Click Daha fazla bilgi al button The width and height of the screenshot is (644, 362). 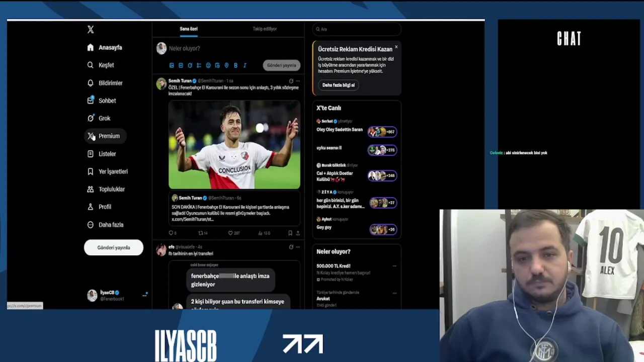(x=339, y=85)
